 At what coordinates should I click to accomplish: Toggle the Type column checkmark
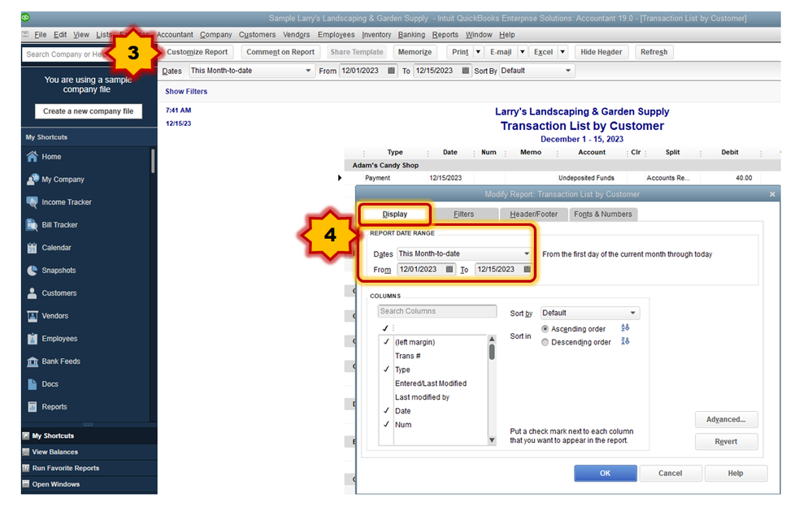386,369
